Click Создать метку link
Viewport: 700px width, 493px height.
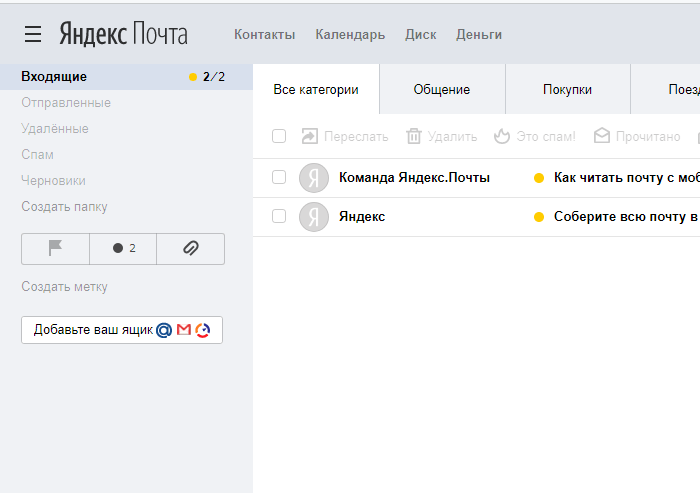[64, 287]
